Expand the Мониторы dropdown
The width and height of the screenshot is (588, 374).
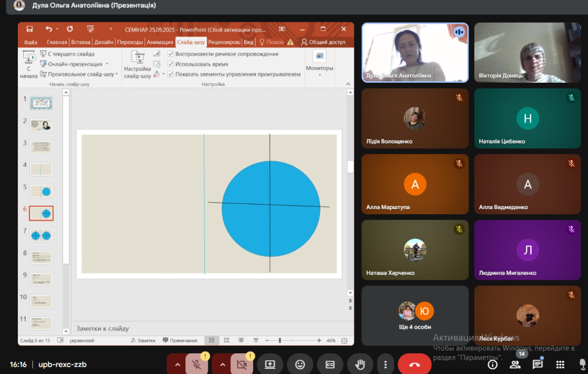click(x=319, y=68)
